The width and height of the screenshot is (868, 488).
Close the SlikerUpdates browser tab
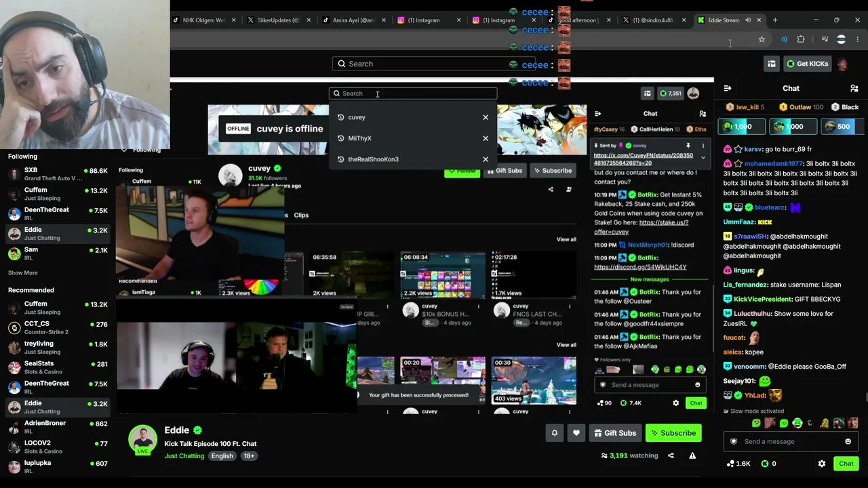point(308,20)
